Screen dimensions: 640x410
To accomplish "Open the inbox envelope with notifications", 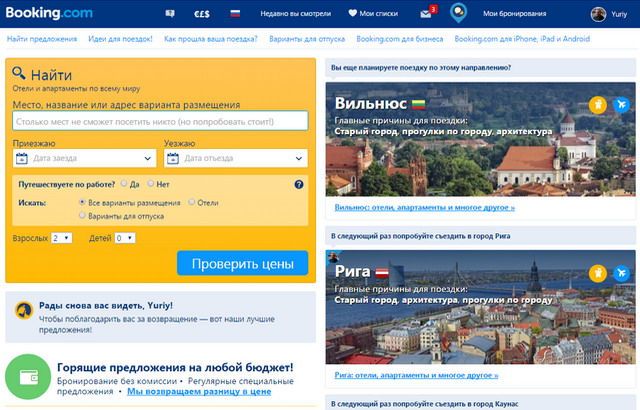I will tap(428, 12).
